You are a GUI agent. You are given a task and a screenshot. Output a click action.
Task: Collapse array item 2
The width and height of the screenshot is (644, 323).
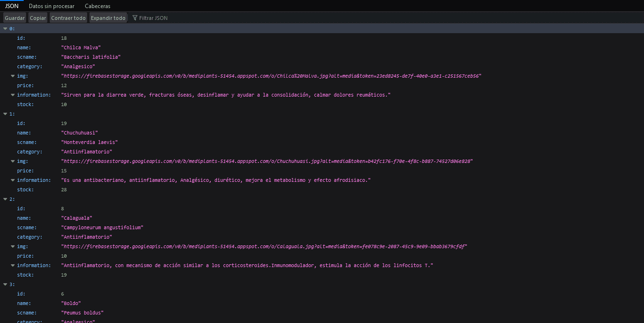click(x=5, y=199)
